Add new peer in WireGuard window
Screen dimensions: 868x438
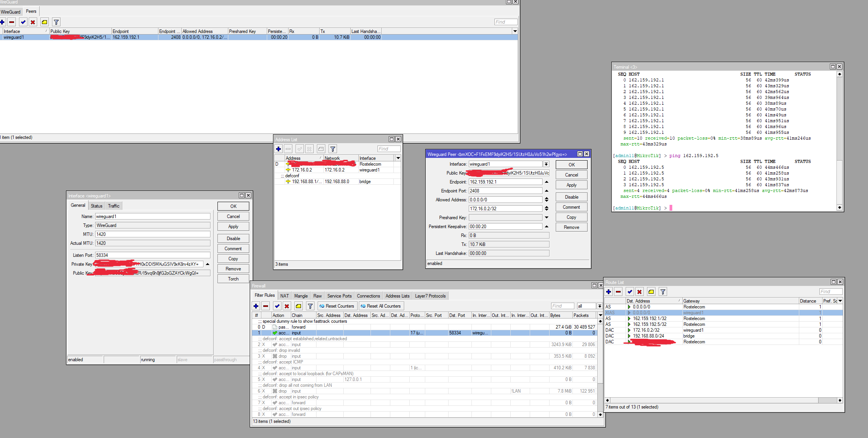click(3, 22)
